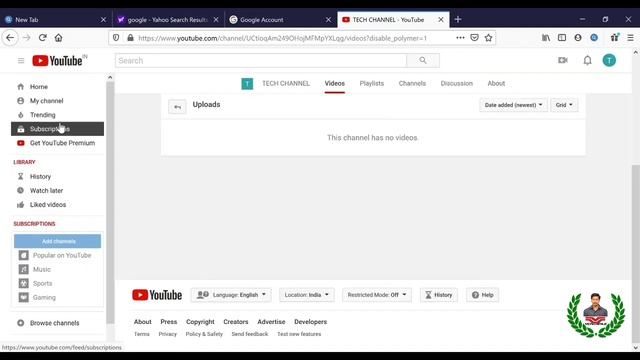Open the Restricted Mode: Off dropdown
Screen dimensions: 640x360
(377, 295)
